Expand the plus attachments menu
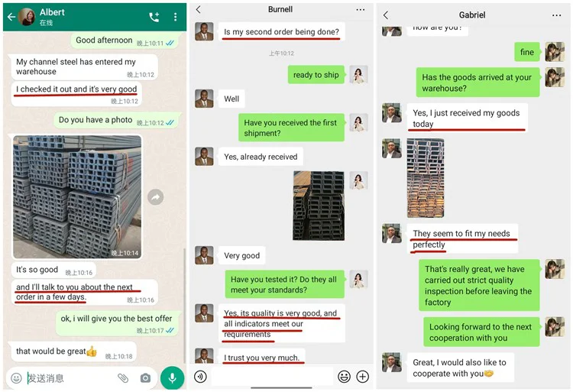Screen dimensions: 573x392 click(362, 376)
